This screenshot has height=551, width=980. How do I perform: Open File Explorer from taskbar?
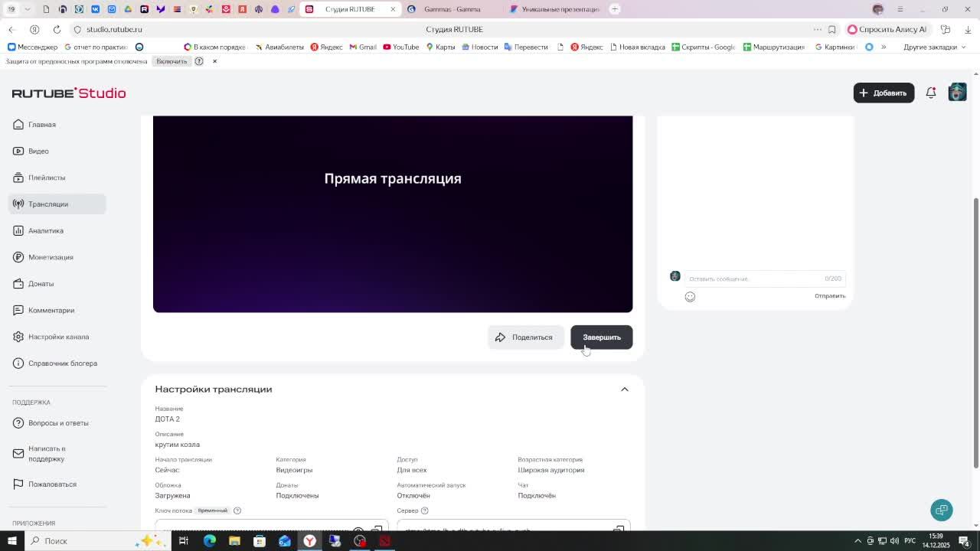(x=234, y=541)
